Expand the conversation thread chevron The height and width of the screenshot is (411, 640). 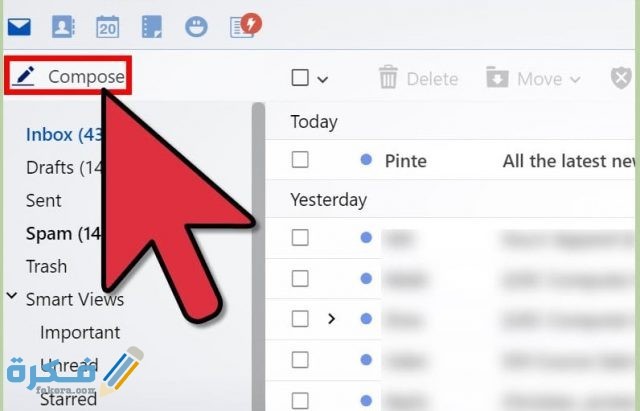[331, 319]
